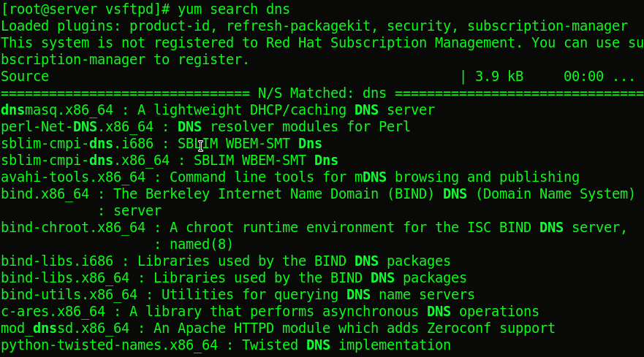Click the bind.x86_64 package name
Screen dimensions: 644x357
pyautogui.click(x=45, y=194)
